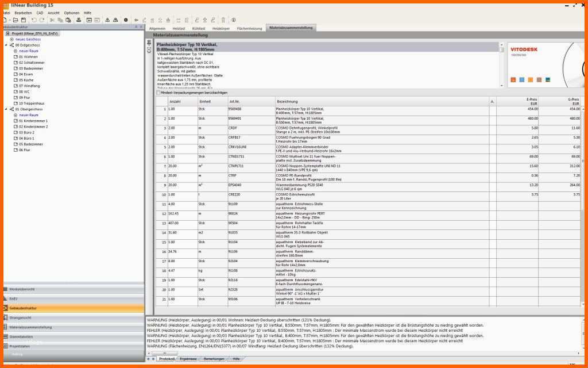Screen dimensions: 588x368
Task: Select the Ergebnisse bottom tab
Action: pyautogui.click(x=188, y=359)
